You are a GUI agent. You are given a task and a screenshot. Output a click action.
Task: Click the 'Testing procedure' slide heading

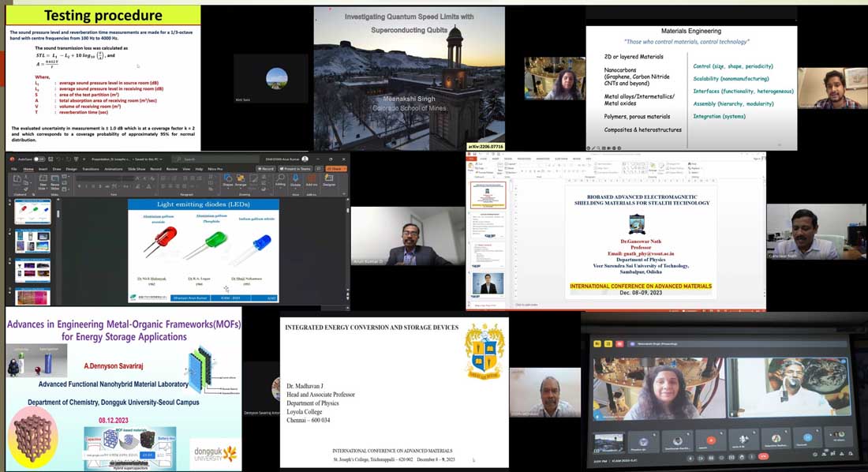(x=103, y=16)
